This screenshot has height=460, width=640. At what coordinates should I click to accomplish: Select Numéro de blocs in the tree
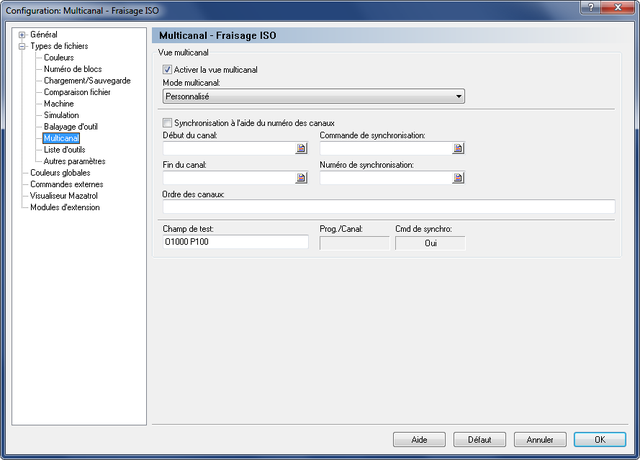point(73,69)
